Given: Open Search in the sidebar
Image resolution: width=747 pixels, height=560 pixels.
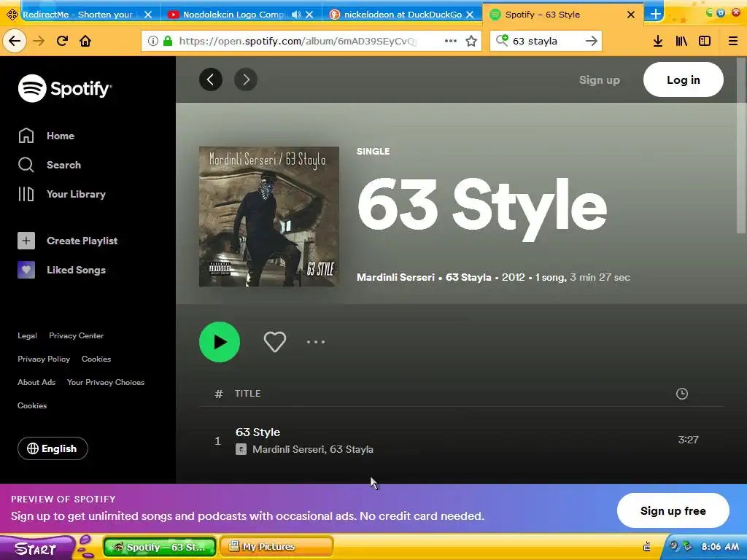Looking at the screenshot, I should point(50,165).
